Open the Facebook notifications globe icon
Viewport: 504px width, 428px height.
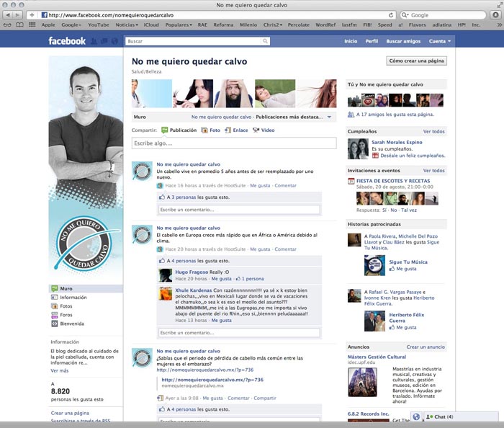pos(114,41)
